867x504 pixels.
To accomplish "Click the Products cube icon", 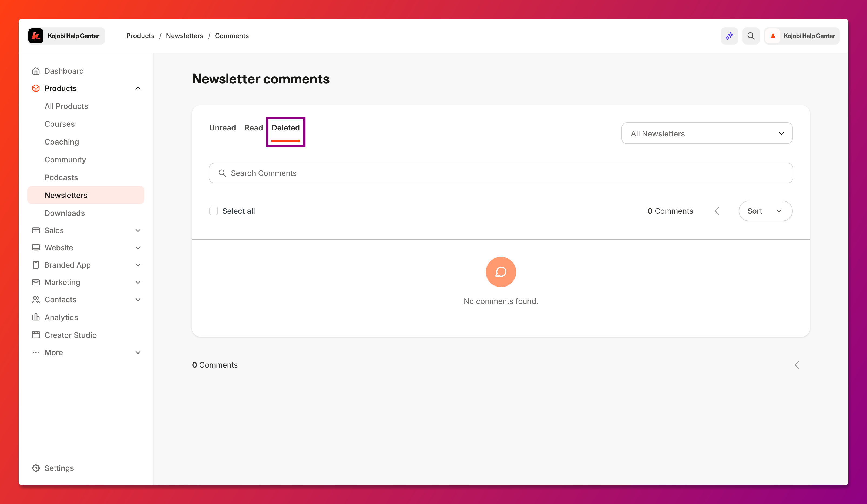I will pos(36,88).
